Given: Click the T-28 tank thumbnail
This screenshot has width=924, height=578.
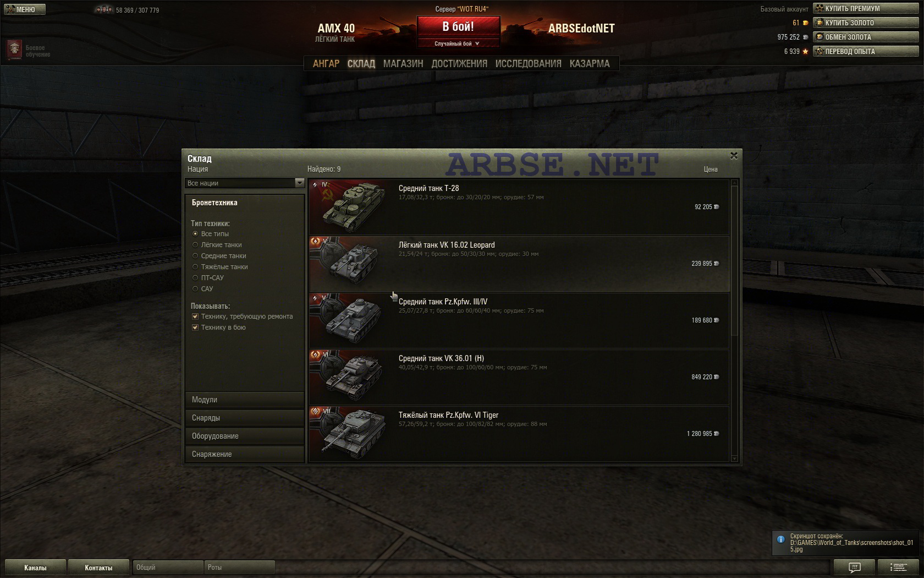Looking at the screenshot, I should [x=353, y=208].
